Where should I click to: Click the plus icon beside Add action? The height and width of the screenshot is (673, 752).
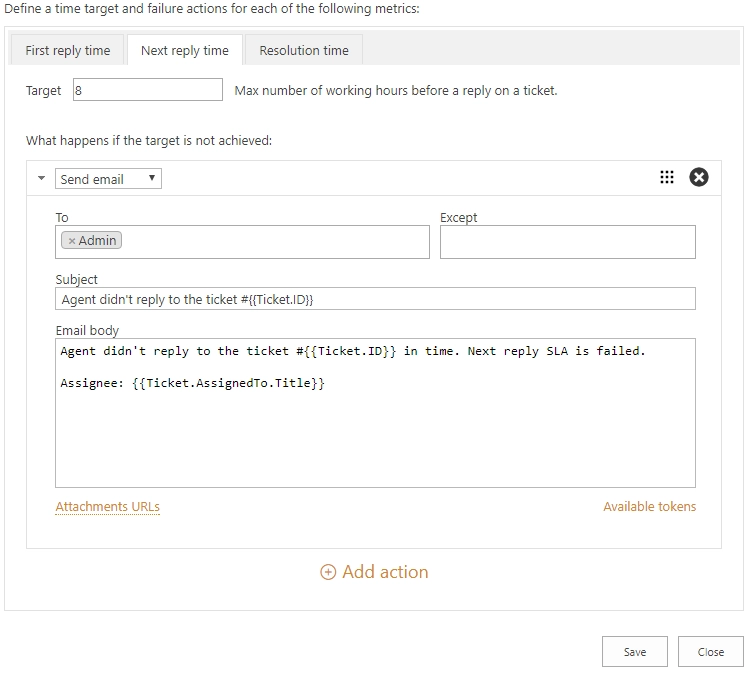(x=328, y=572)
